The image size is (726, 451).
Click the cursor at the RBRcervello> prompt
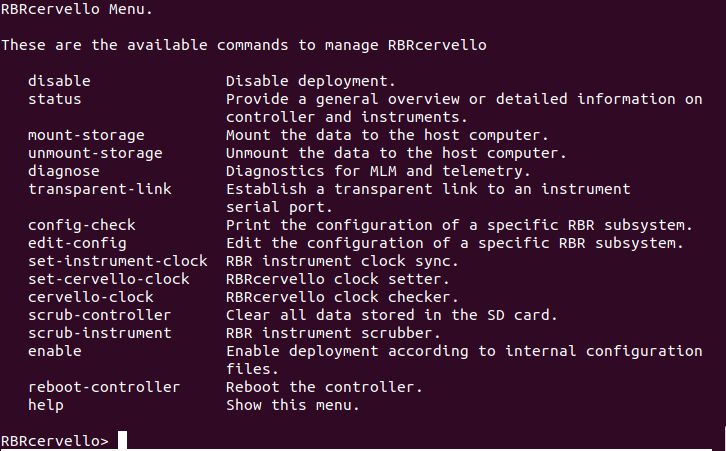tap(122, 441)
